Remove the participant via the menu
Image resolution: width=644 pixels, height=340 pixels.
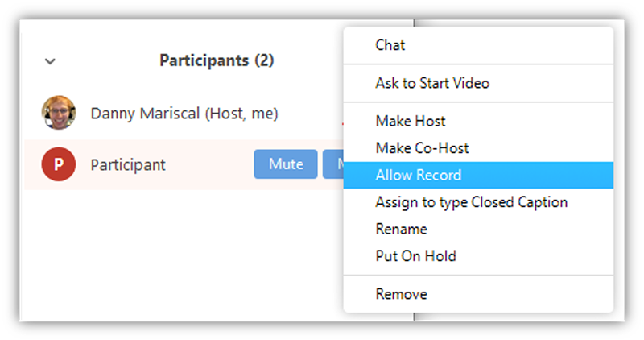pyautogui.click(x=401, y=294)
